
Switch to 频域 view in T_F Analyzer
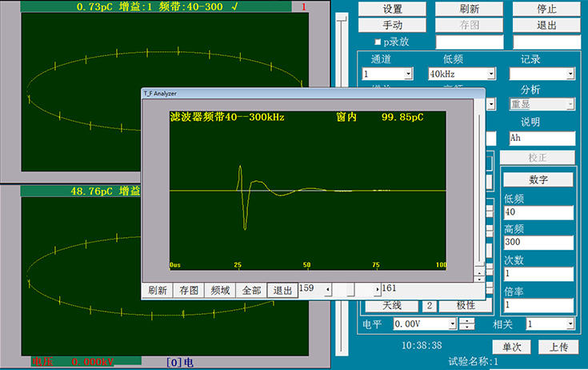pos(220,290)
